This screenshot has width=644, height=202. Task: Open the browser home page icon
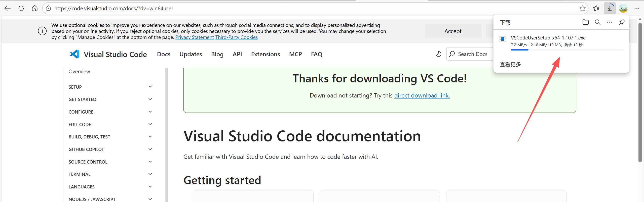coord(35,8)
